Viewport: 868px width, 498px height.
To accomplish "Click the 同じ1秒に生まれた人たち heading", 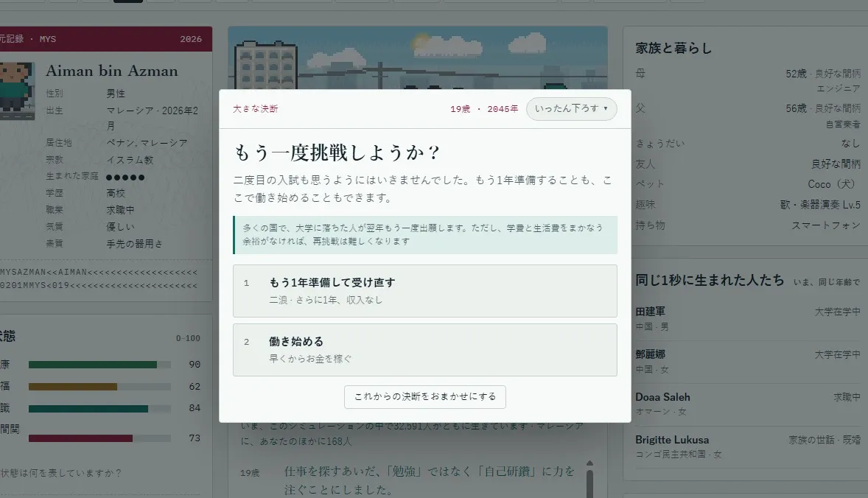I will click(710, 280).
